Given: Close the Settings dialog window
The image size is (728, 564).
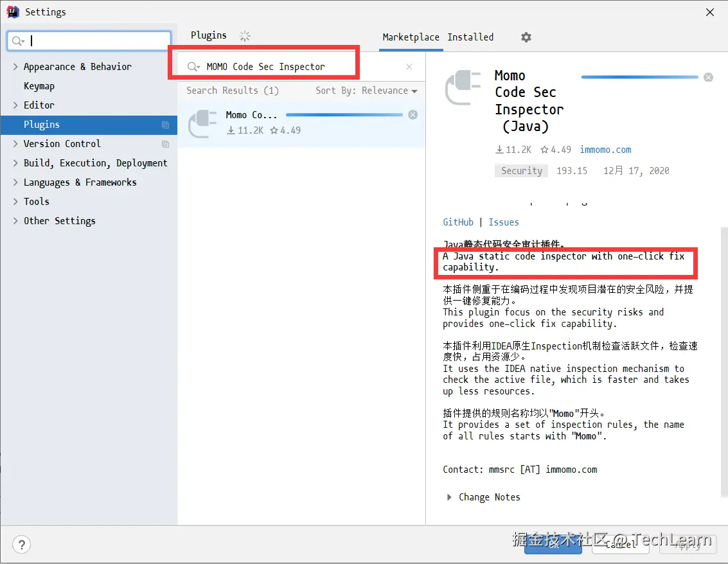Looking at the screenshot, I should pos(710,12).
